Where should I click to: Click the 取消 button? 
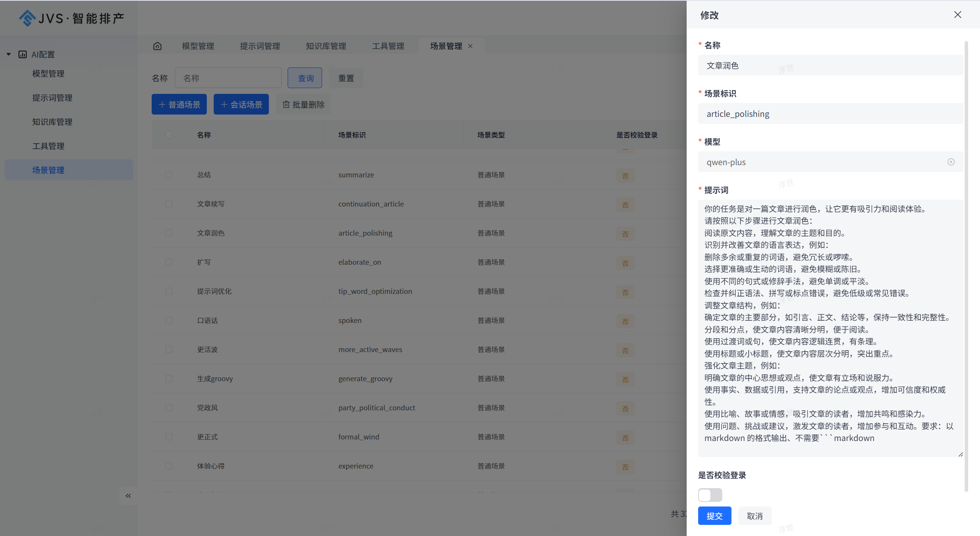point(754,516)
